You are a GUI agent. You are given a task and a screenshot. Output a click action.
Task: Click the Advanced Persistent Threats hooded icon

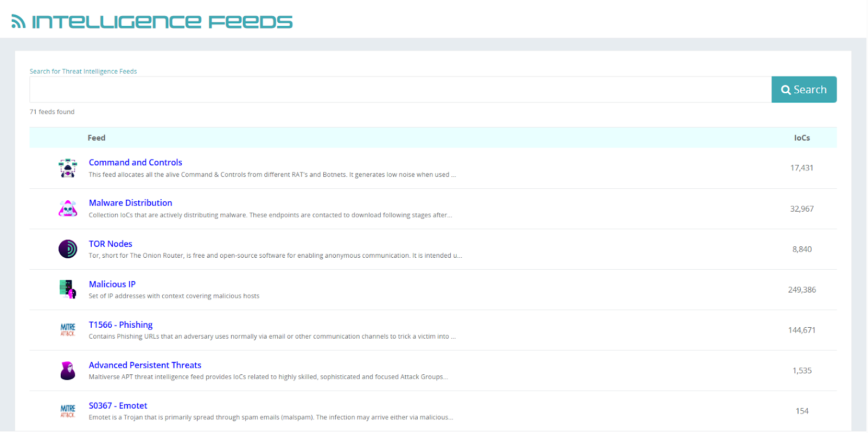click(x=68, y=371)
